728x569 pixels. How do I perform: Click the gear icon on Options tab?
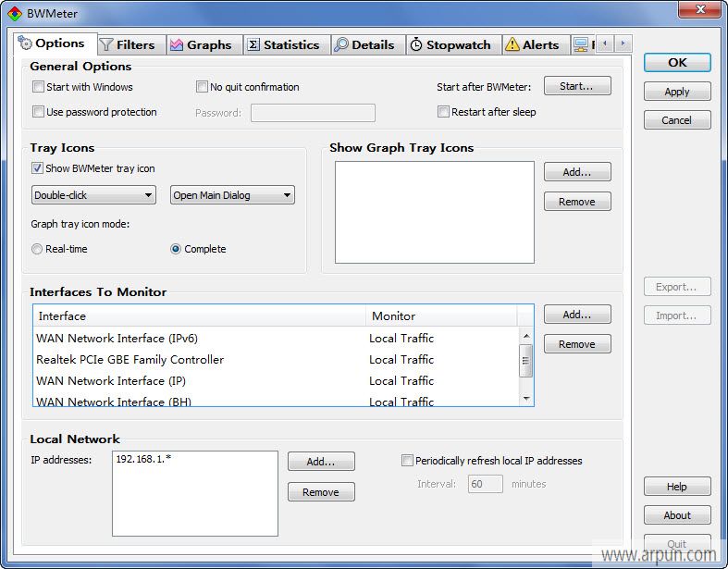25,43
